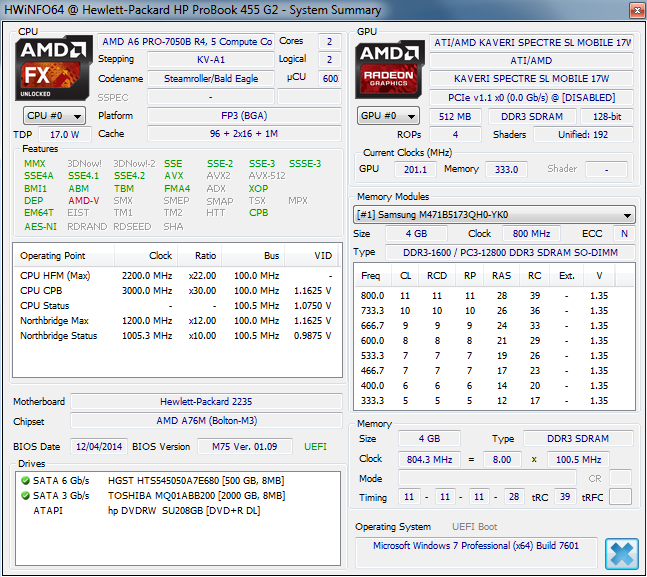Open the GPU #0 selector dropdown
This screenshot has width=647, height=577.
(388, 116)
